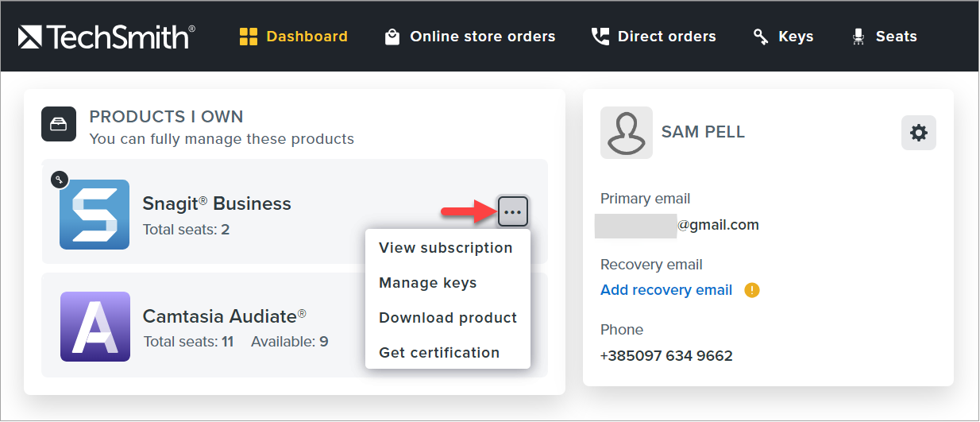This screenshot has width=980, height=422.
Task: Click the key badge on Snagit icon
Action: click(59, 180)
